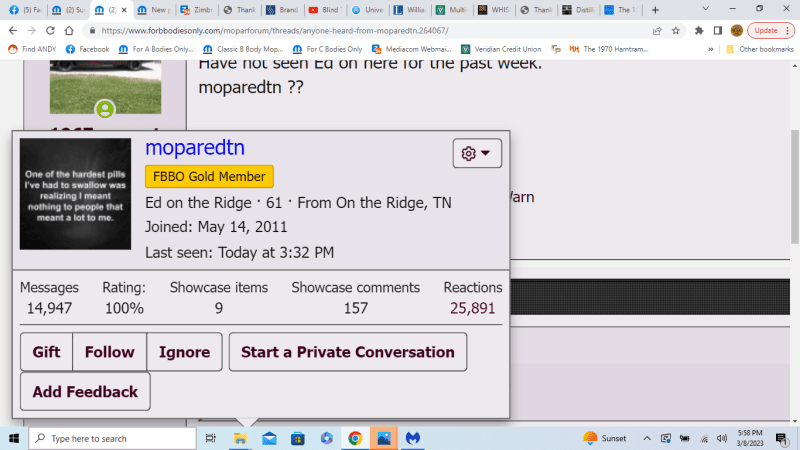Bookmark this page with the star icon
The image size is (800, 450).
click(x=677, y=30)
